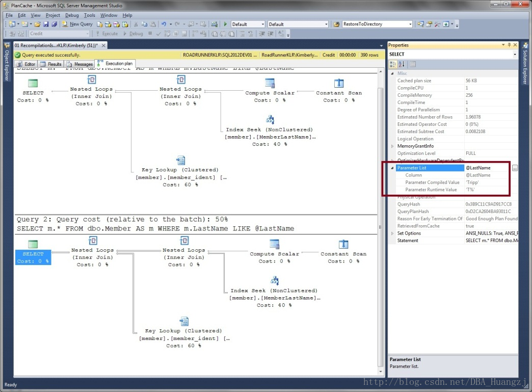Image resolution: width=532 pixels, height=392 pixels.
Task: Click the Properties panel window position arrow
Action: tap(503, 45)
